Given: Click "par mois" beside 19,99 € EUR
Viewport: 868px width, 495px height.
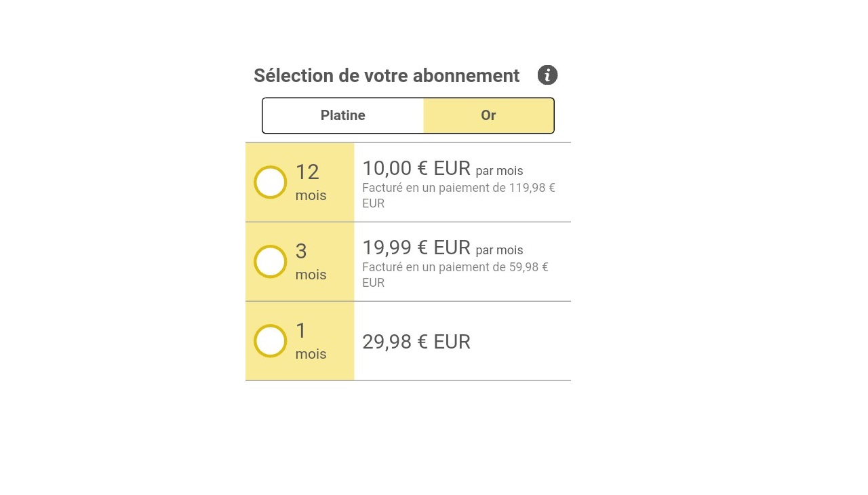Looking at the screenshot, I should click(x=499, y=250).
